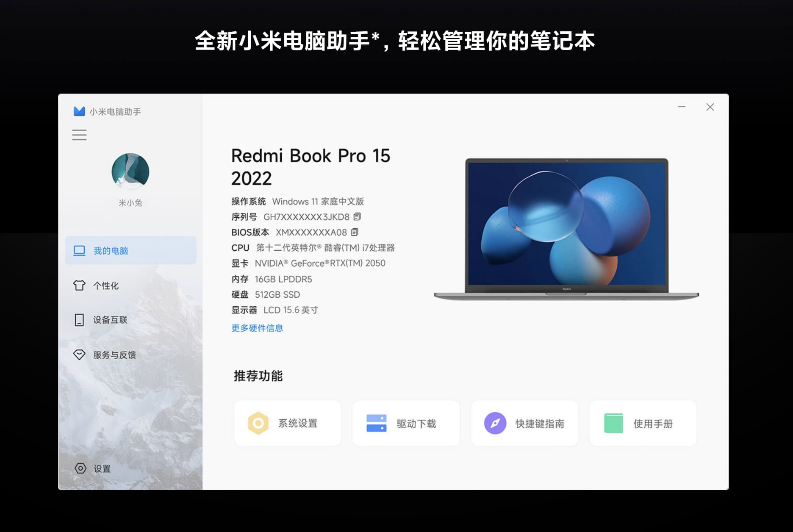Screen dimensions: 793x532
Task: Open the 使用手册 card
Action: coord(643,423)
